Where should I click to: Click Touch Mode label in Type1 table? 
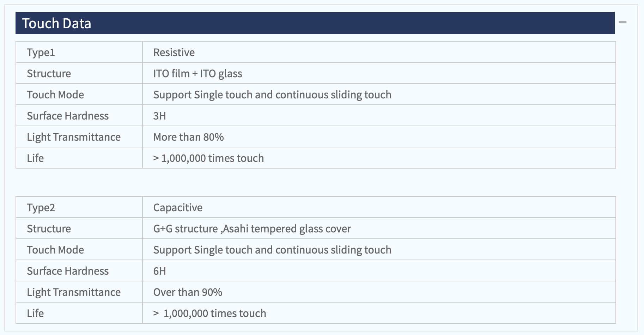(x=55, y=95)
